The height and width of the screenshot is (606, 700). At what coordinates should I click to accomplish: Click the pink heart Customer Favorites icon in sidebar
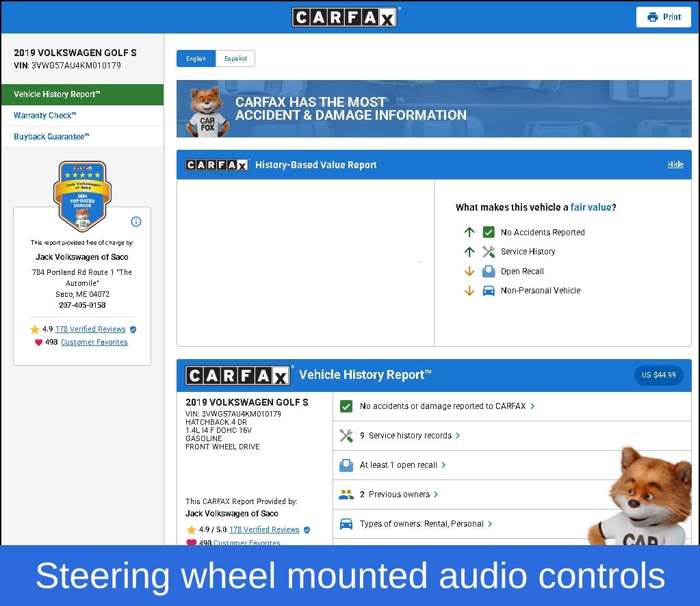click(38, 343)
